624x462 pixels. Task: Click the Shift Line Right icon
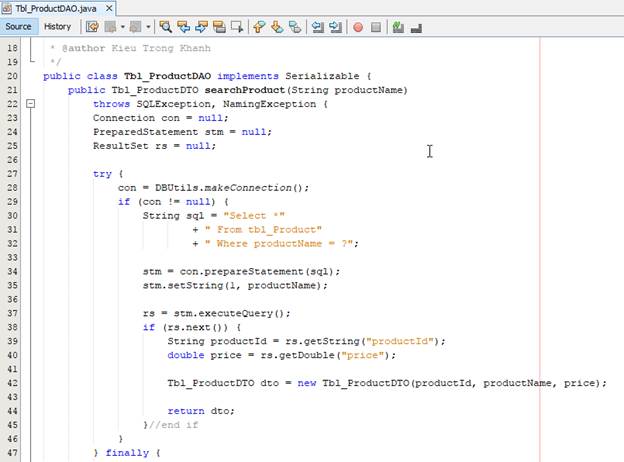(335, 27)
